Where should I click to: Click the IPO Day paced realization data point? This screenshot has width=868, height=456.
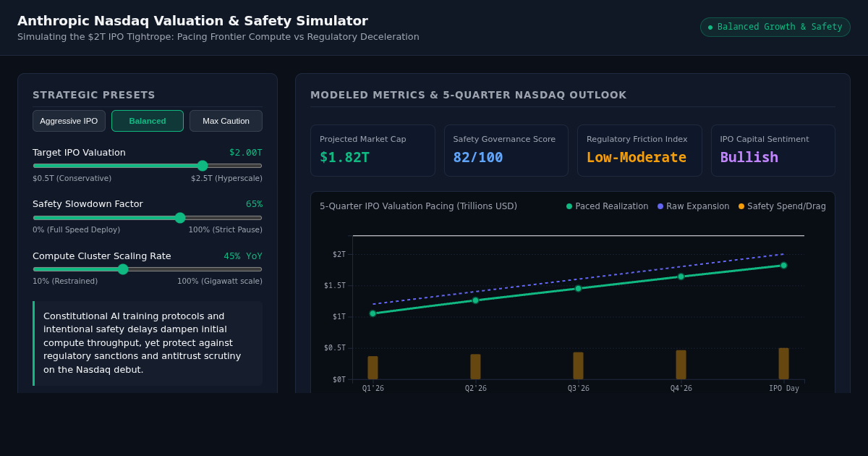783,265
